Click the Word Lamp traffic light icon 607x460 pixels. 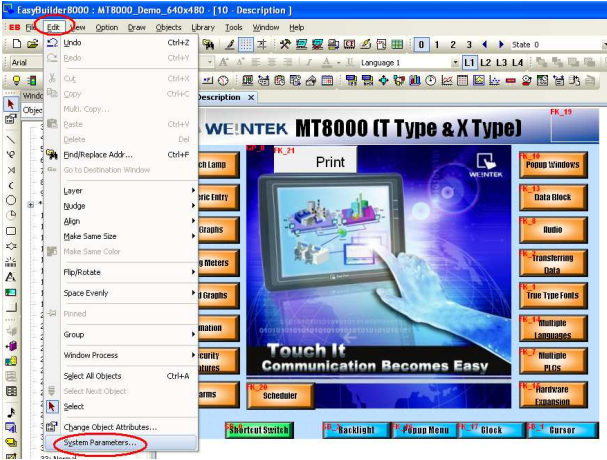click(33, 81)
